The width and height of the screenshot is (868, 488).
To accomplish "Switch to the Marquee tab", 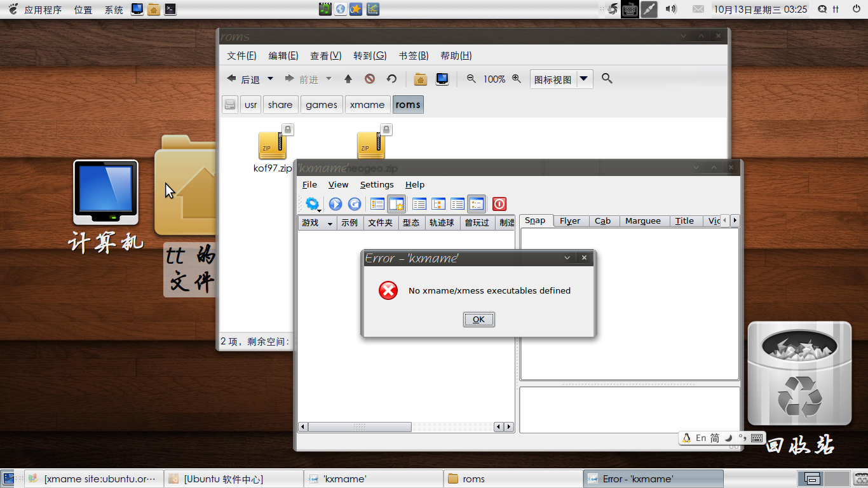I will tap(643, 221).
